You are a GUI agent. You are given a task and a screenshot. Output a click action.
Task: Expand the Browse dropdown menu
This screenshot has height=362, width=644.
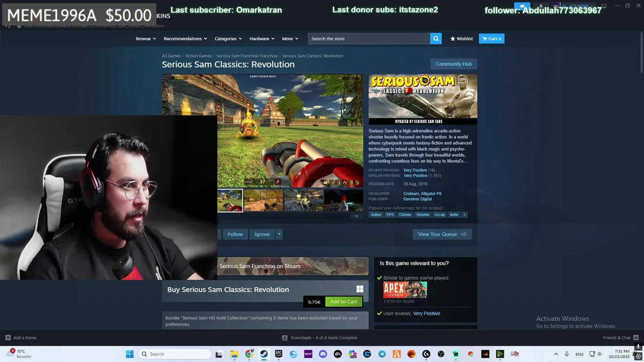coord(146,39)
